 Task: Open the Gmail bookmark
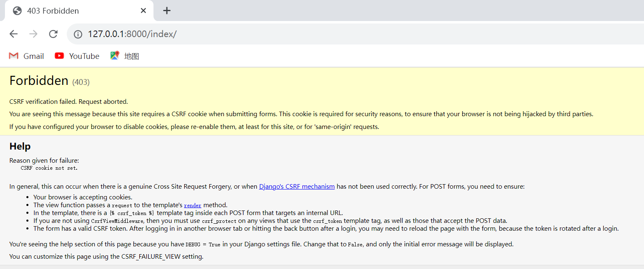coord(26,56)
